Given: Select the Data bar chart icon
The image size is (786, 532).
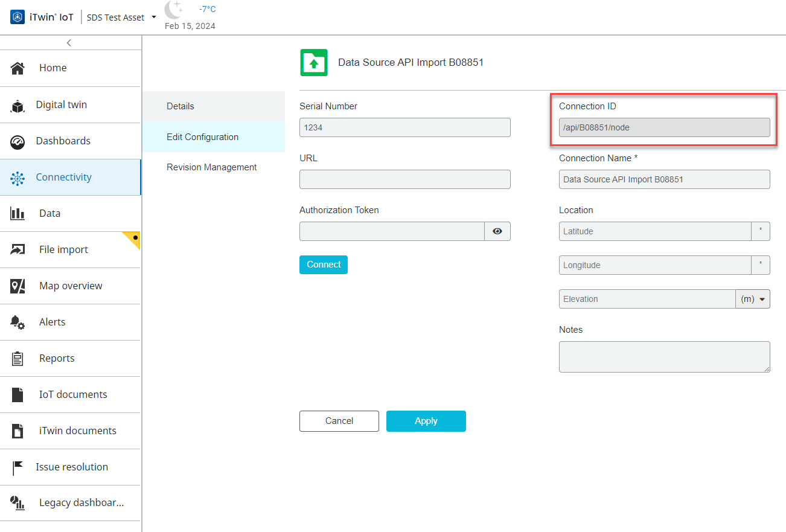Looking at the screenshot, I should [x=18, y=214].
